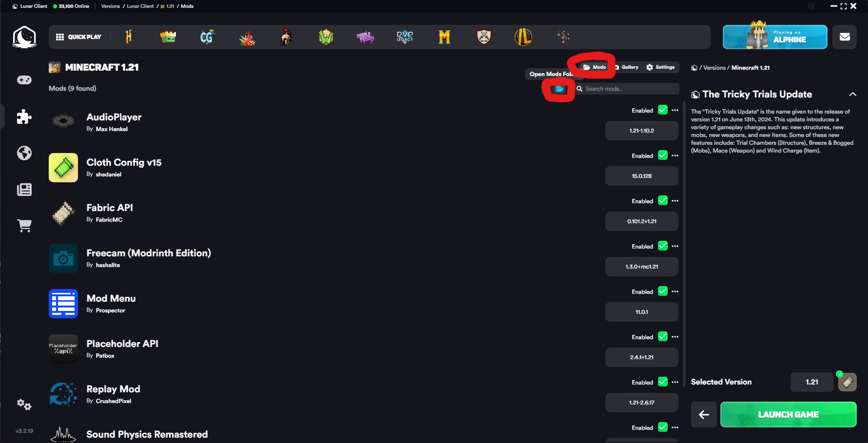Open the shopping cart store icon
Screen dimensions: 868x443
pyautogui.click(x=24, y=225)
